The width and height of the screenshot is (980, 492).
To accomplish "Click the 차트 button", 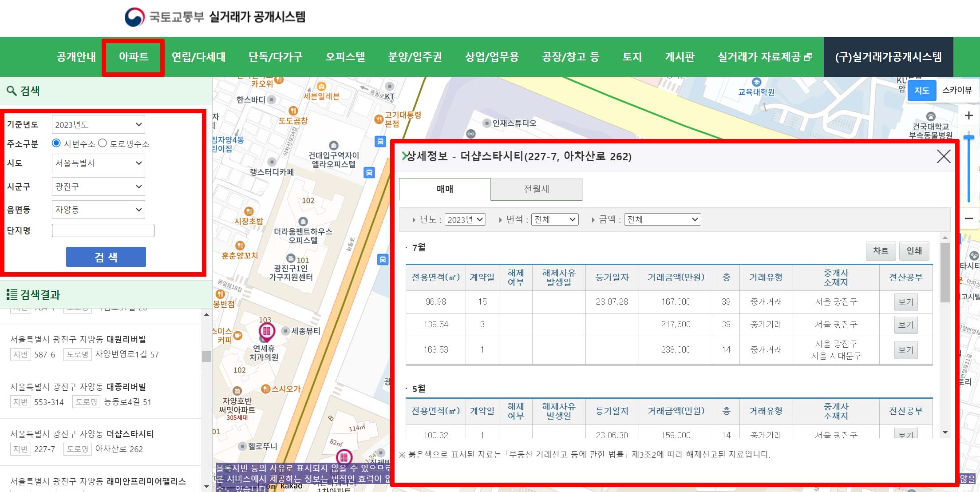I will coord(881,251).
